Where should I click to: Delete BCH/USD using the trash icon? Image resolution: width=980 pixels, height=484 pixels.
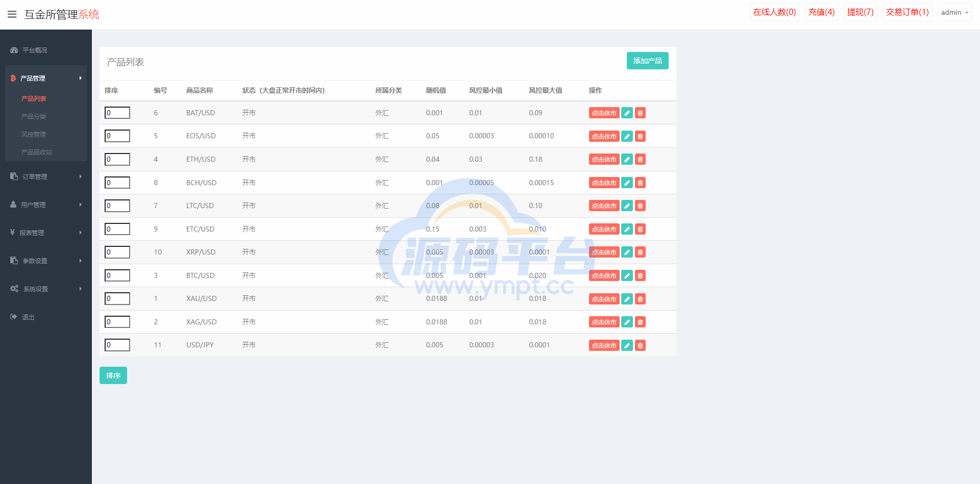(x=640, y=183)
